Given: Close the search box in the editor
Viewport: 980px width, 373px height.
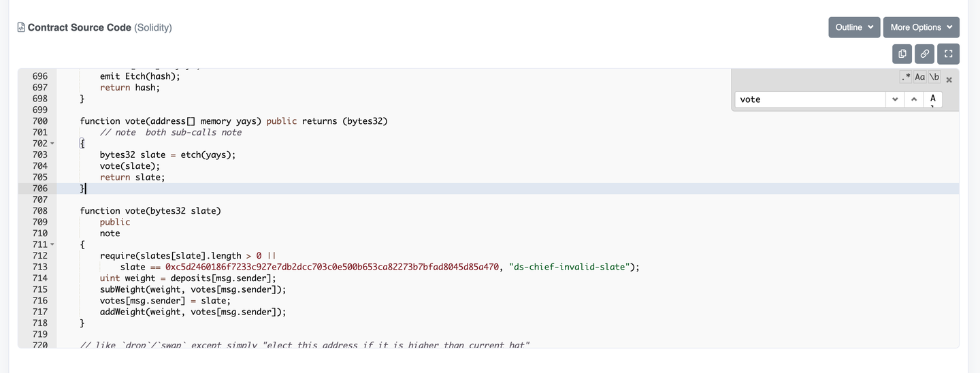Looking at the screenshot, I should [949, 80].
